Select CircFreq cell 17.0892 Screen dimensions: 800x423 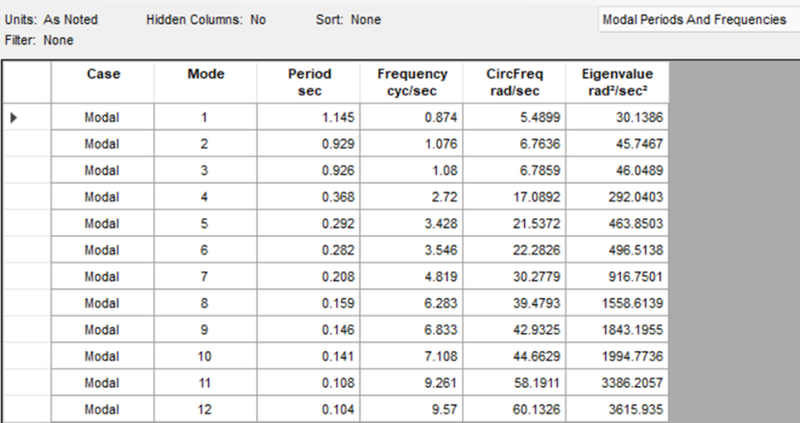[514, 197]
